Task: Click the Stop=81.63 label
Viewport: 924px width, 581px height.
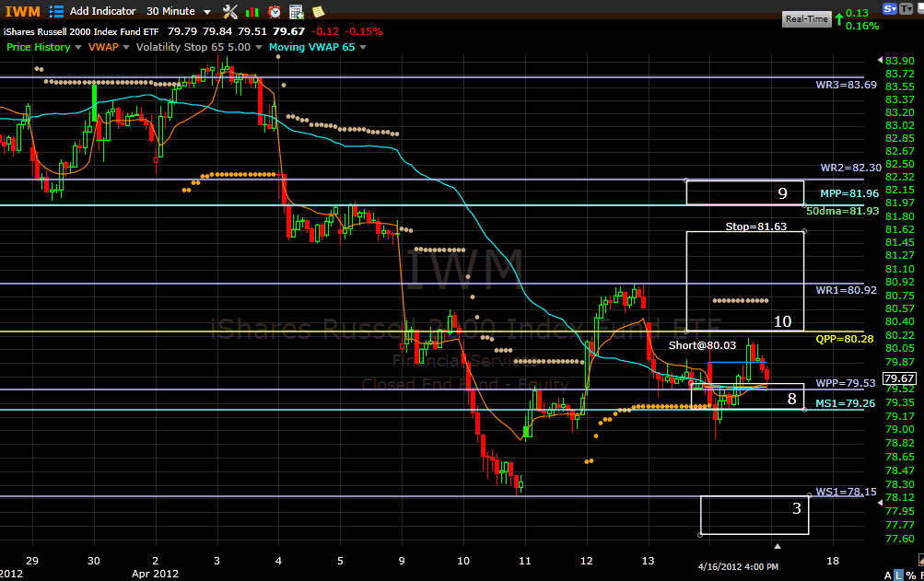Action: pos(756,227)
